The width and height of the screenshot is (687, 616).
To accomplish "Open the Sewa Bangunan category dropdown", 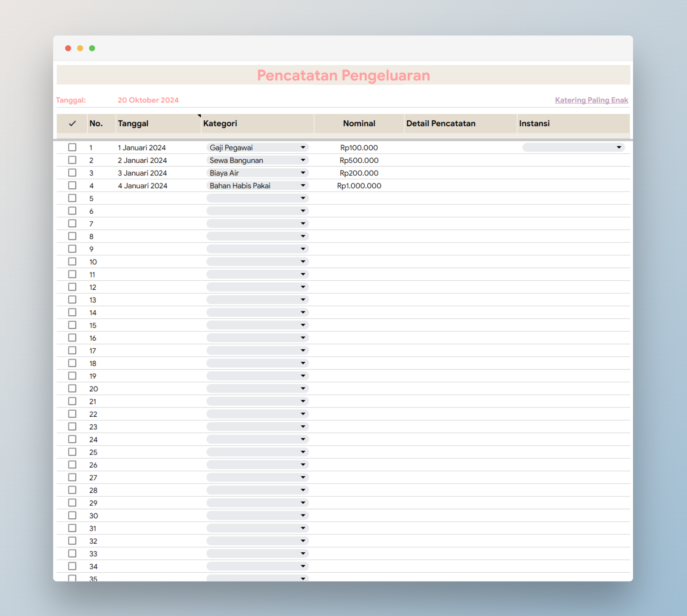I will pyautogui.click(x=258, y=160).
